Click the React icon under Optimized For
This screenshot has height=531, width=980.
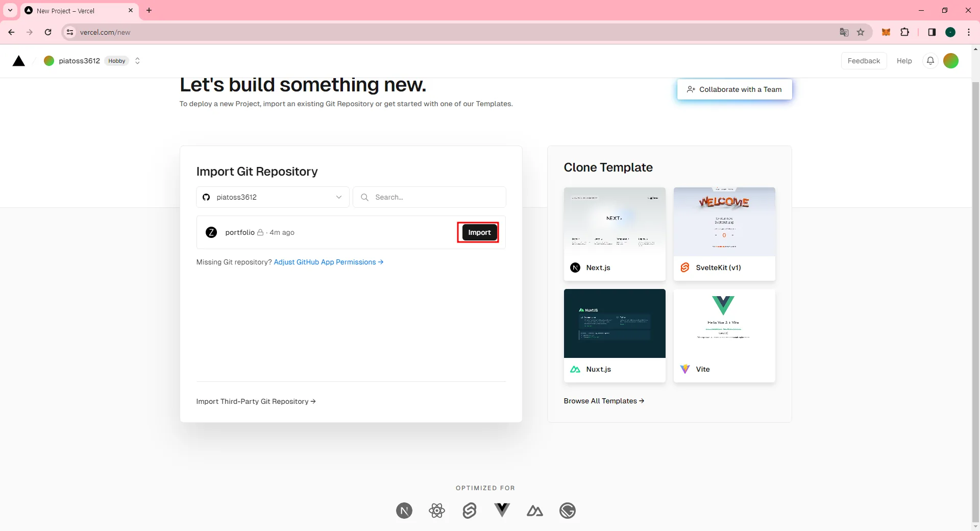[x=437, y=511]
